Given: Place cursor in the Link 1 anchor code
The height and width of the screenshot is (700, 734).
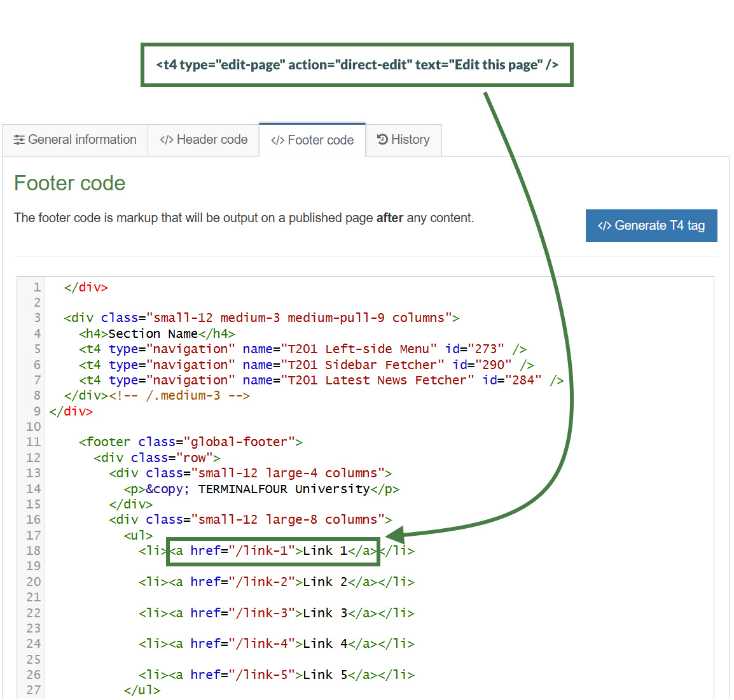Looking at the screenshot, I should click(x=274, y=551).
